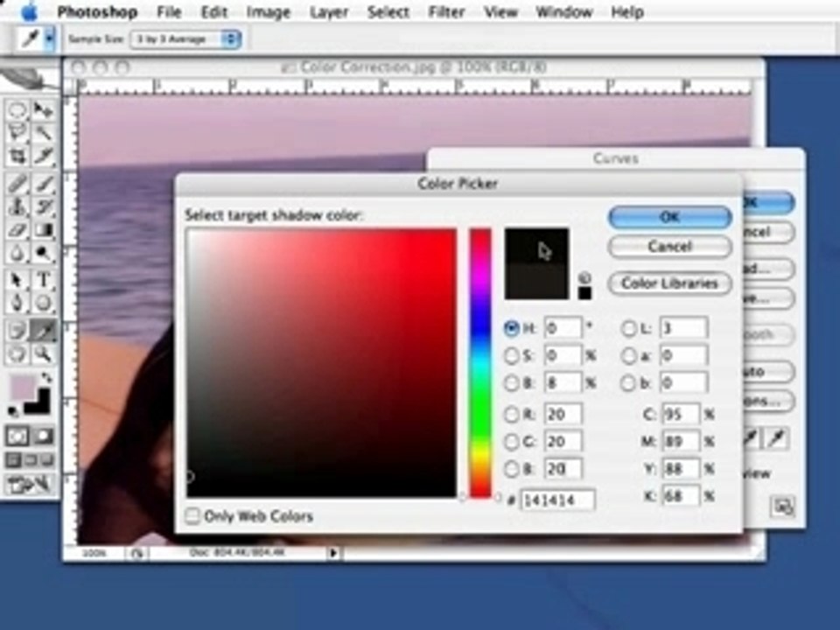
Task: Select the Gradient tool
Action: [43, 230]
